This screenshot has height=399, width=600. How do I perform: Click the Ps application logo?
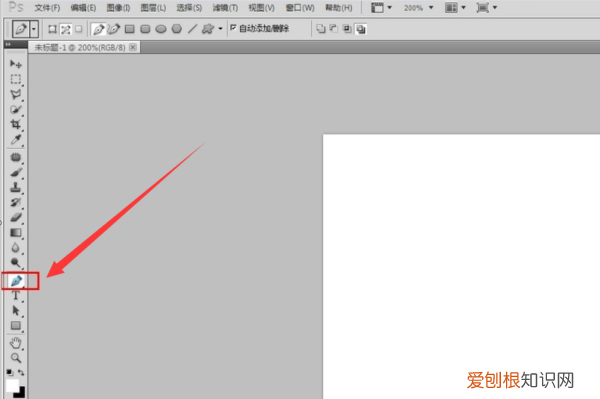click(16, 7)
